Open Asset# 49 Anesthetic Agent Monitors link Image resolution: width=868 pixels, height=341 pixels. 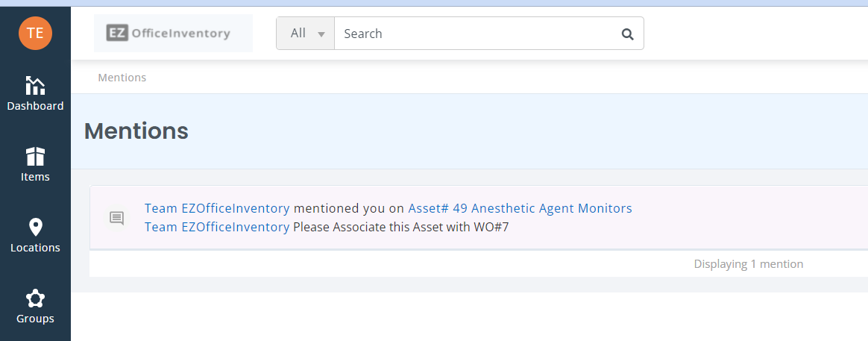coord(520,208)
